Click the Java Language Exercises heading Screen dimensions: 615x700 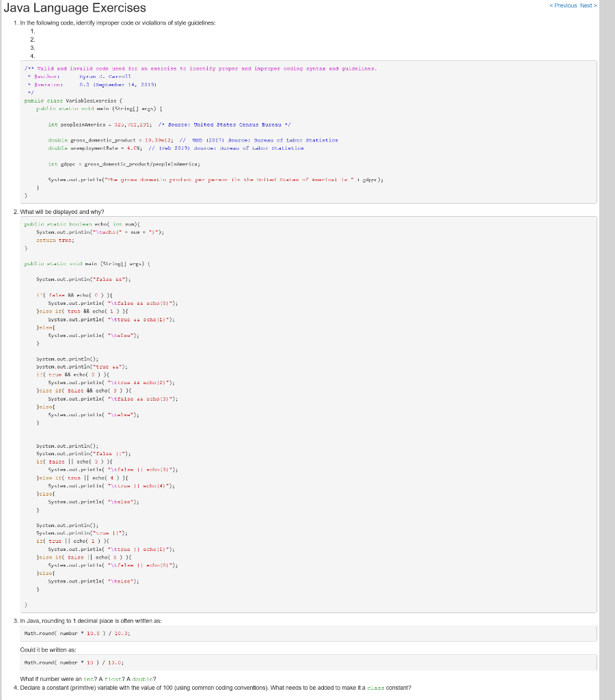click(74, 8)
